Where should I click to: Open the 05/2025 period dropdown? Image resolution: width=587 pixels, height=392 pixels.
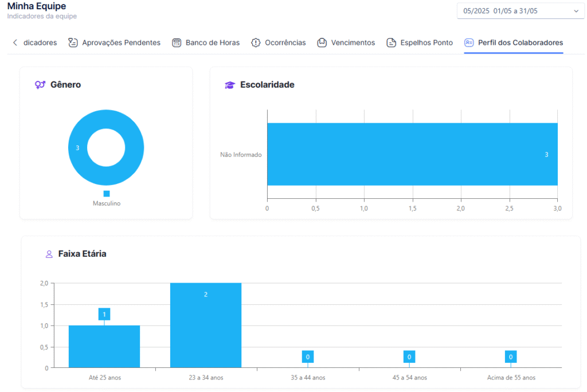click(521, 11)
